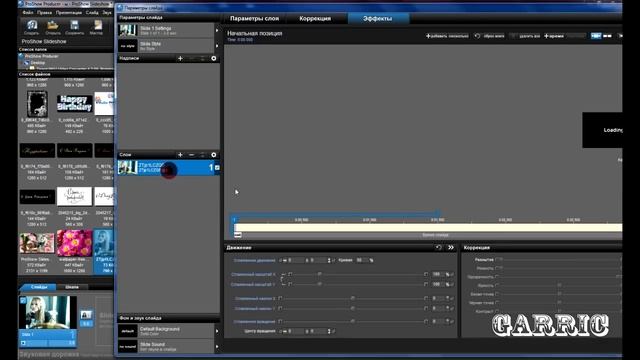Image resolution: width=640 pixels, height=360 pixels.
Task: Remove layer with Слои minus icon
Action: pyautogui.click(x=191, y=155)
